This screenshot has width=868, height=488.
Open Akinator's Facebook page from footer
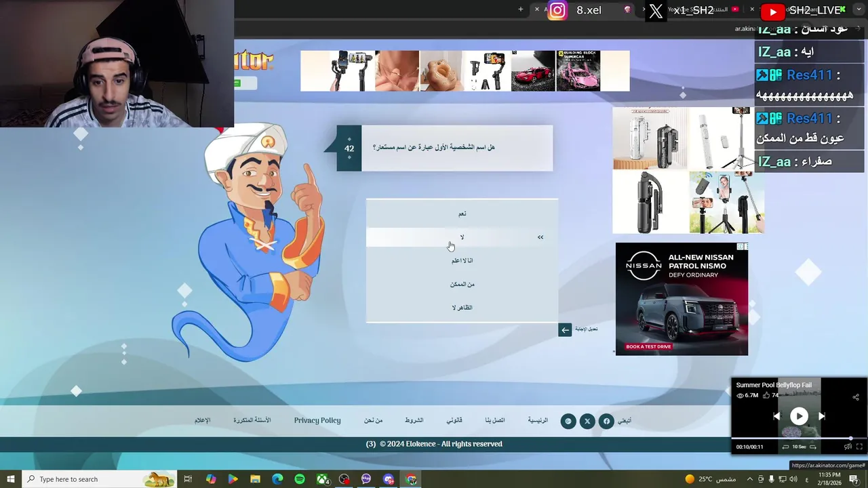(x=606, y=421)
